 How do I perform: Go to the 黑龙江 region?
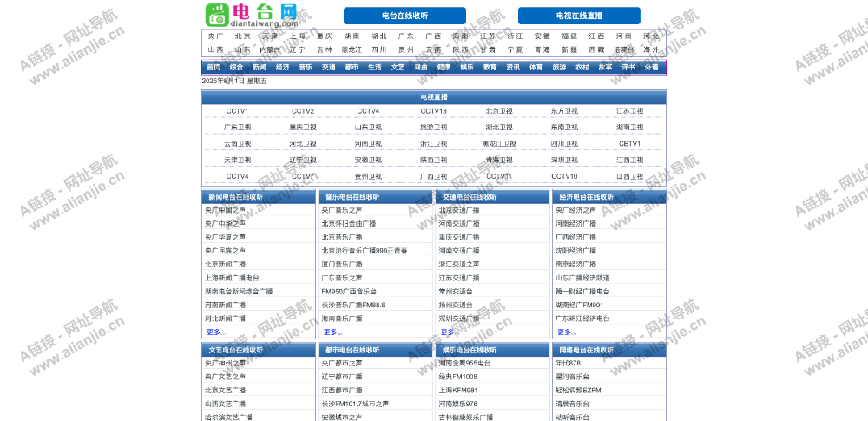coord(352,49)
